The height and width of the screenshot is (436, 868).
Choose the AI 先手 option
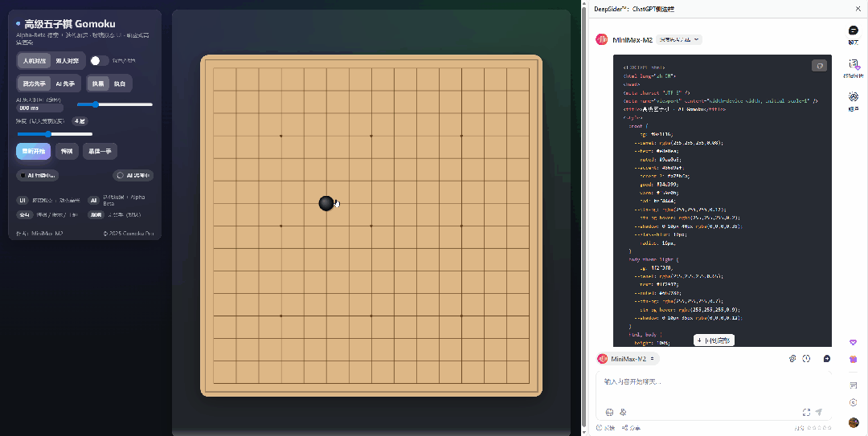(x=65, y=84)
